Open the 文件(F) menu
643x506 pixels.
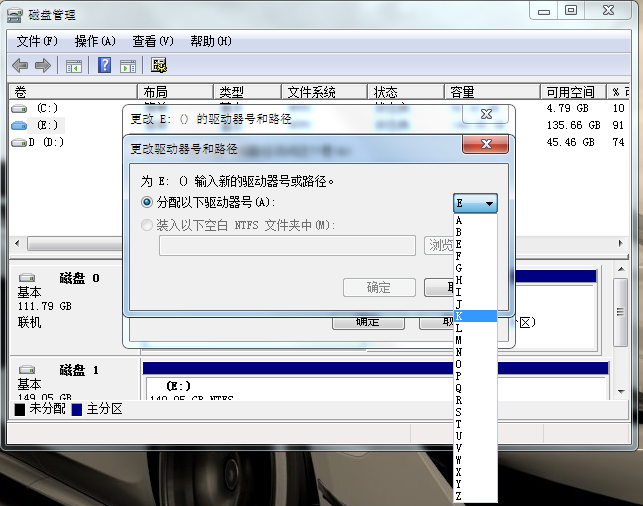(37, 41)
